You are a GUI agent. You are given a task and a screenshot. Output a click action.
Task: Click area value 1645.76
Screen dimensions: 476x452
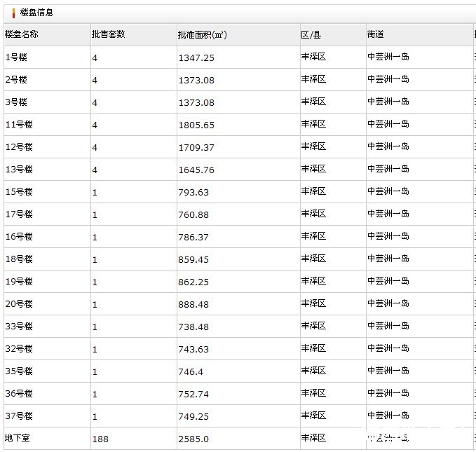[x=196, y=170]
